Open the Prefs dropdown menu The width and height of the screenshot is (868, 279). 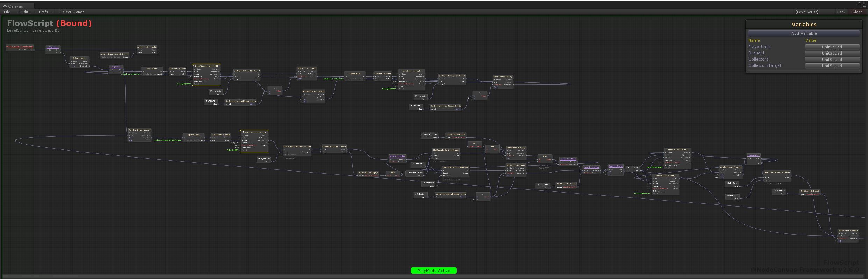[43, 12]
